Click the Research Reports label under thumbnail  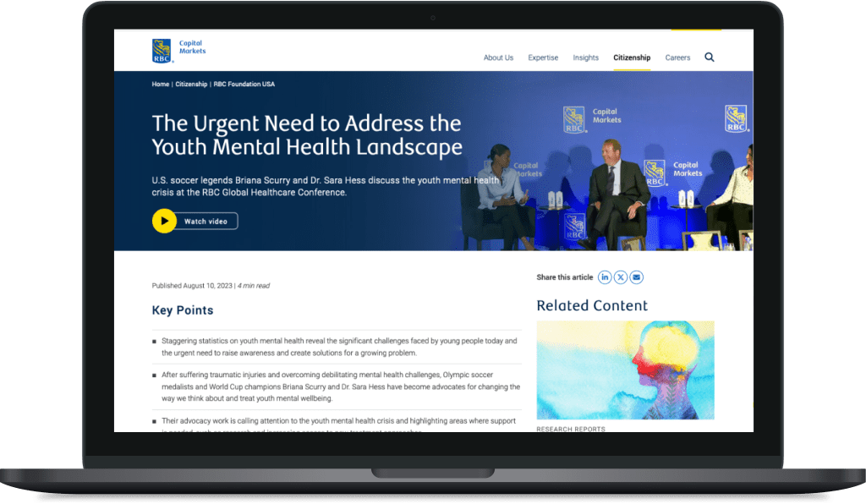(x=571, y=429)
